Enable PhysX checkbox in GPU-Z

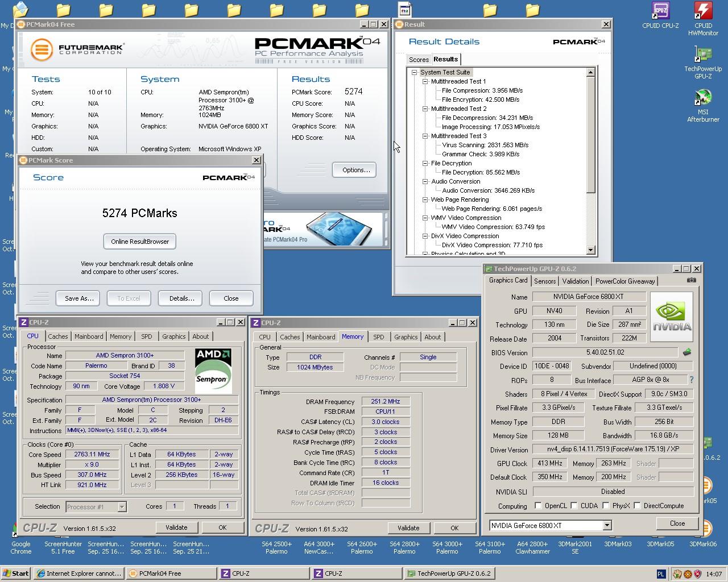606,505
